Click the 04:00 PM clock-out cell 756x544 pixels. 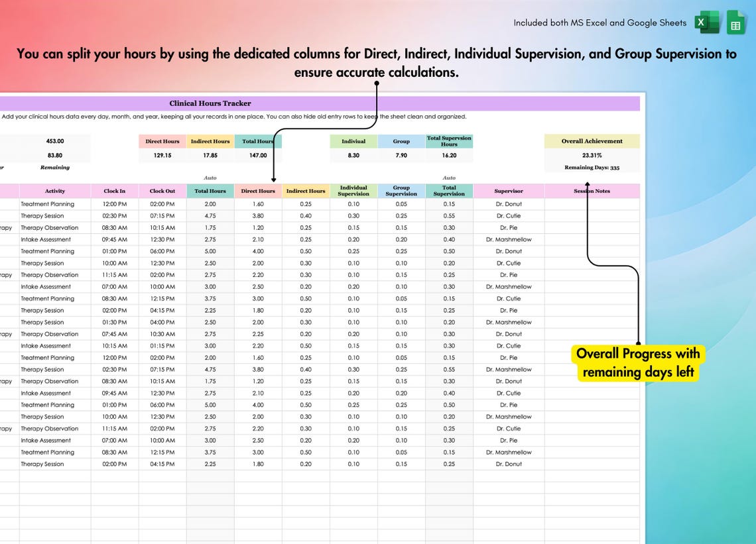[162, 322]
